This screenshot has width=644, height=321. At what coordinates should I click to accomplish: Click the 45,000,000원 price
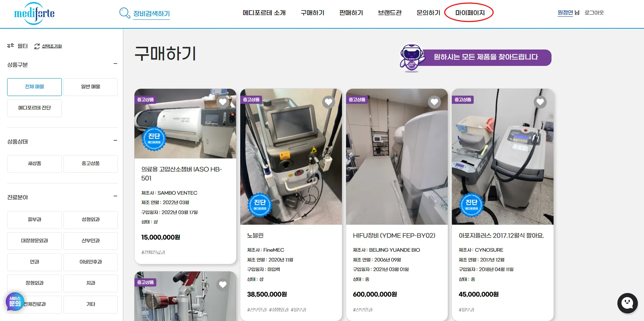tap(478, 294)
